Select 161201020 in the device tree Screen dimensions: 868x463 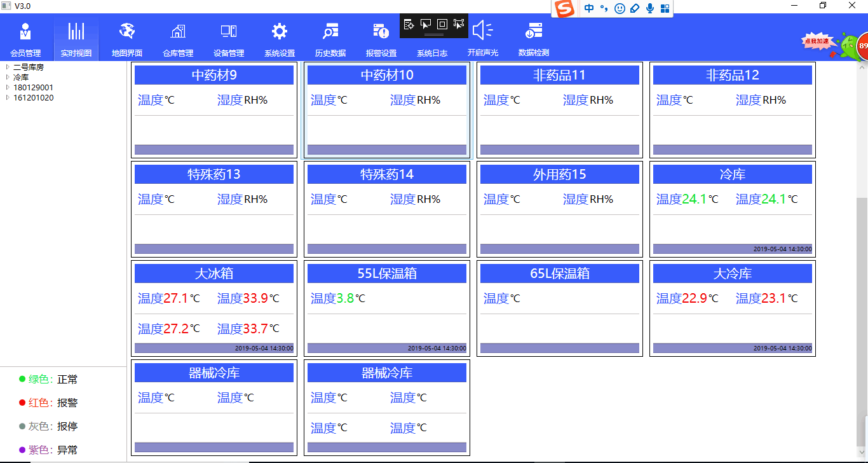tap(33, 98)
